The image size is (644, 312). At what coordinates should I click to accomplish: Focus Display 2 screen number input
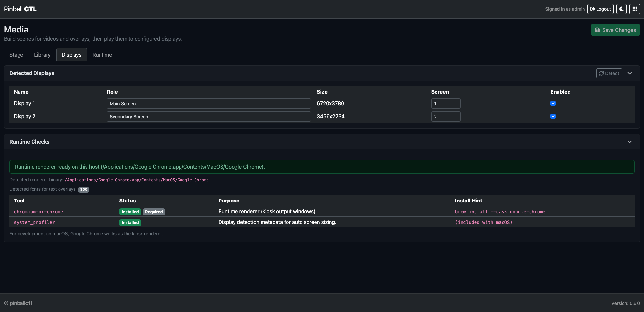point(446,117)
